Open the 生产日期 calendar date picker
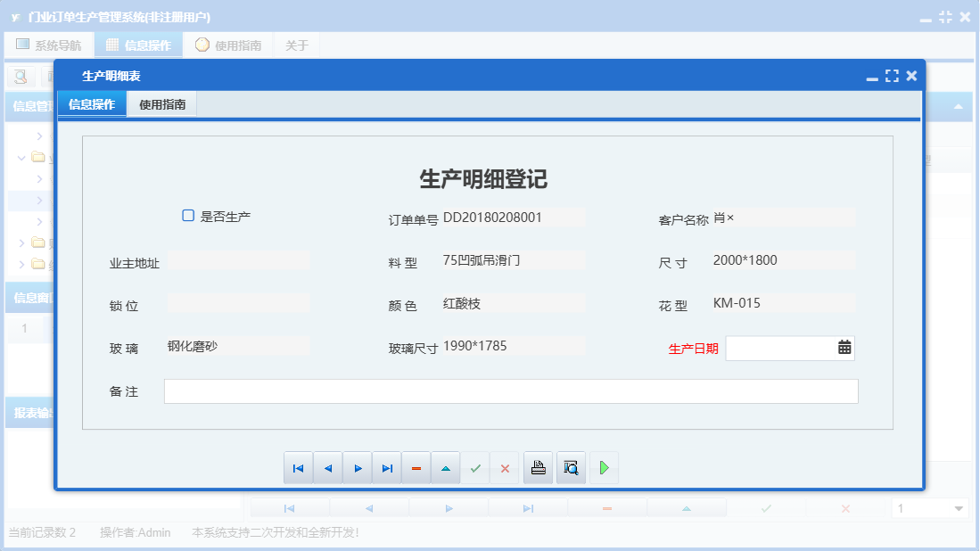Viewport: 980px width, 551px height. click(844, 347)
